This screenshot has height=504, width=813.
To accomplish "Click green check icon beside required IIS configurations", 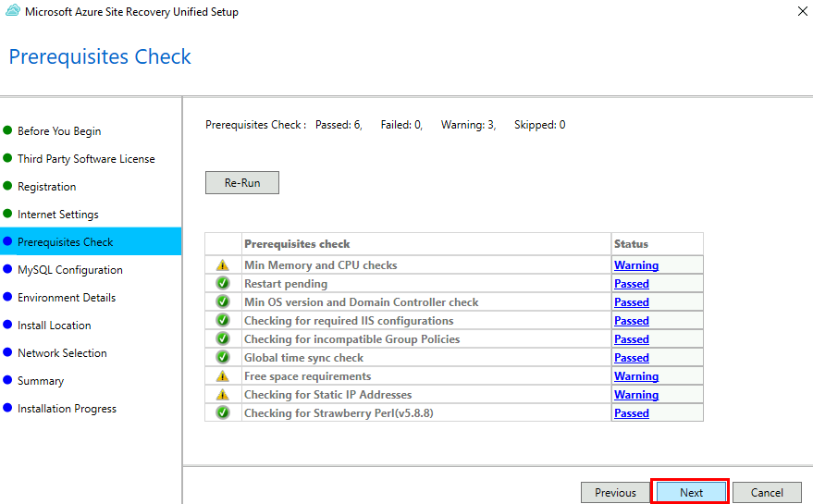I will click(223, 321).
